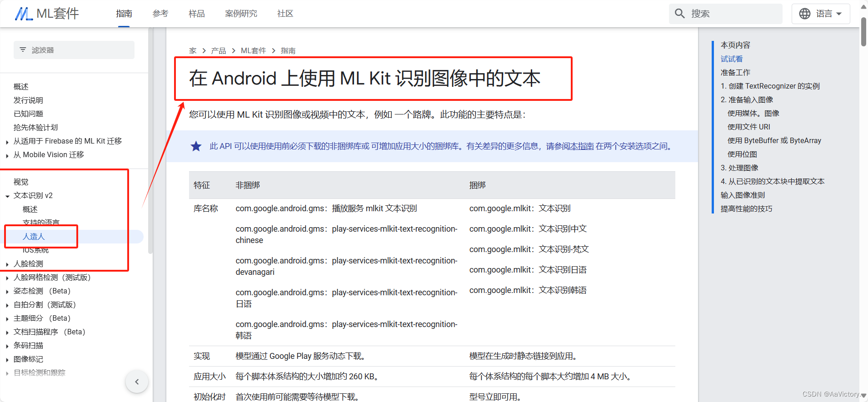Click the search magnifier icon

pyautogui.click(x=680, y=14)
